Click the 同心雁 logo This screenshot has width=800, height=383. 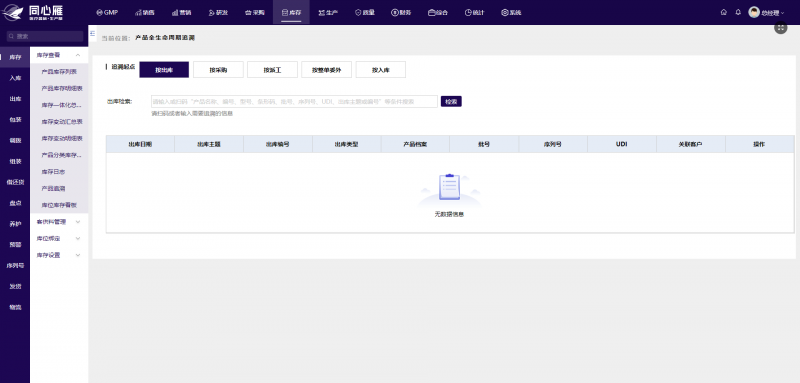[x=34, y=12]
